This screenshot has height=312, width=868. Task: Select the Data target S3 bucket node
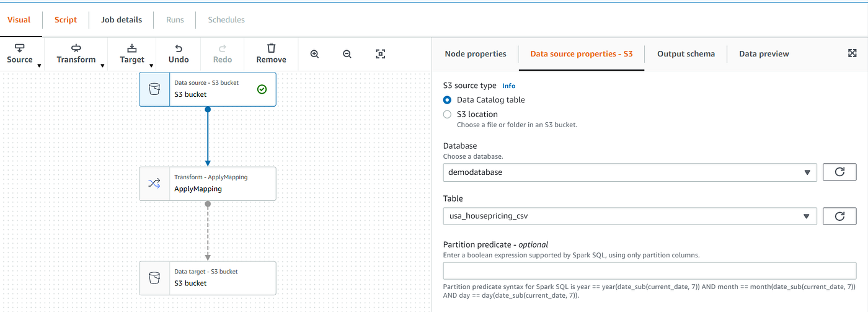click(x=208, y=278)
